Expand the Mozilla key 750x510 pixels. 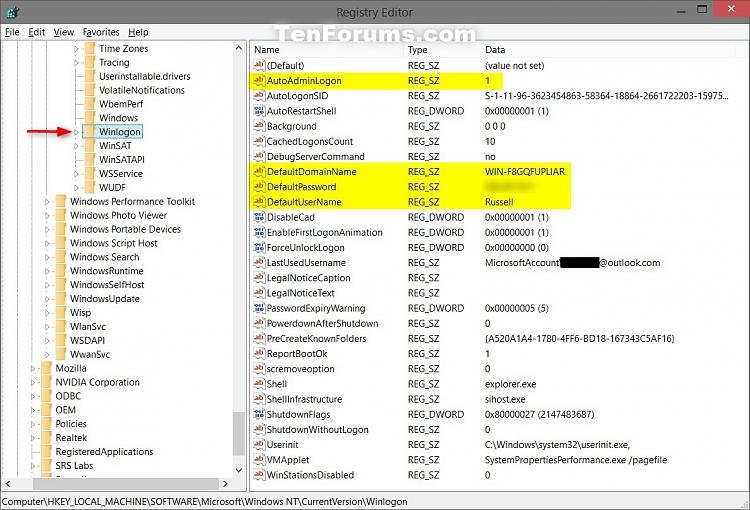[x=33, y=368]
